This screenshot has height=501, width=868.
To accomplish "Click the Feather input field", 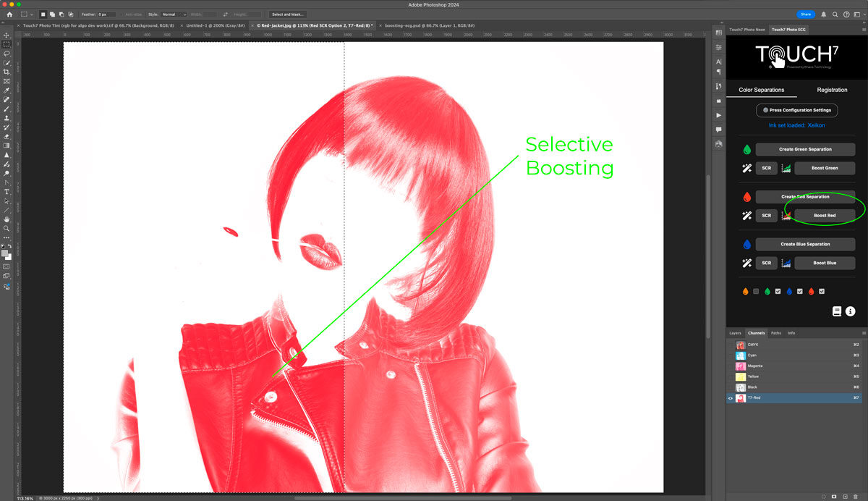I will tap(107, 14).
